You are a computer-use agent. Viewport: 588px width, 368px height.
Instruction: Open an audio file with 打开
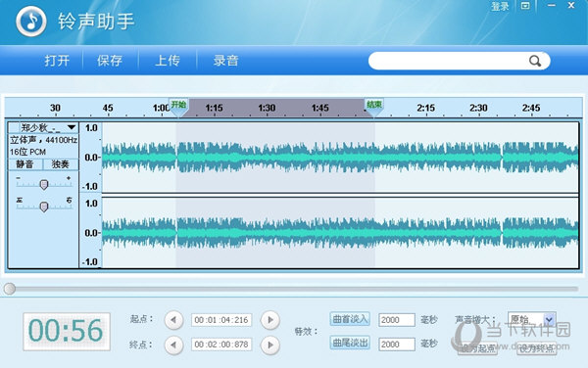pos(57,61)
